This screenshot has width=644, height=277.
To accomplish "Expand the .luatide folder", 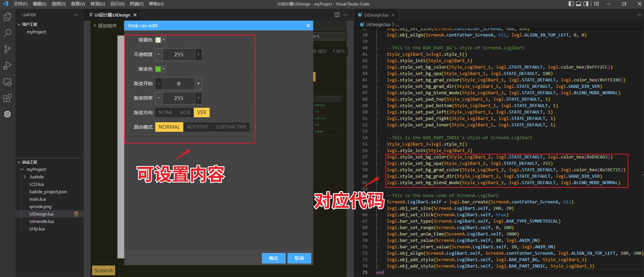I will coord(25,177).
